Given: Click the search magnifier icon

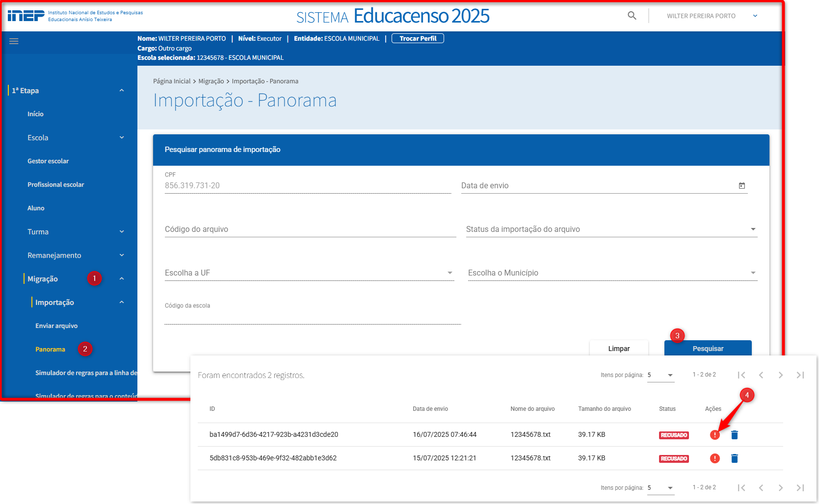Looking at the screenshot, I should [632, 16].
